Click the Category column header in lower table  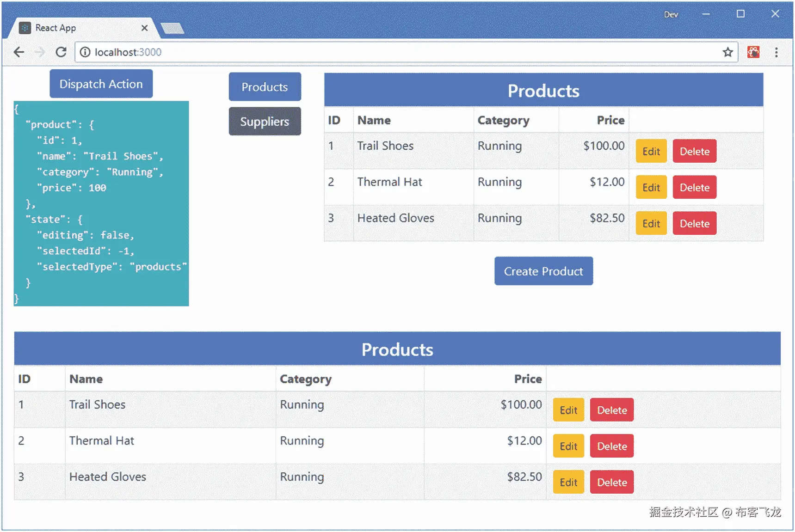coord(306,379)
